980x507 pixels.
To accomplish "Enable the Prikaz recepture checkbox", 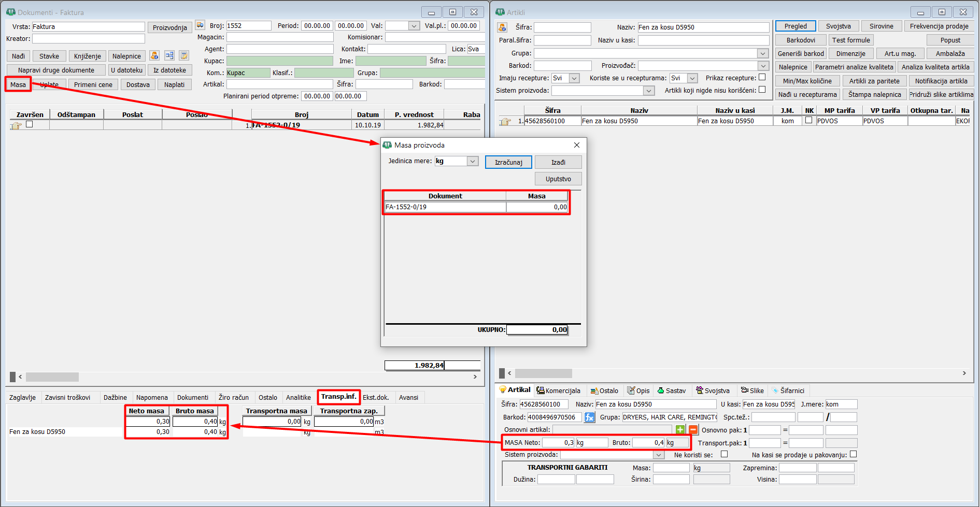I will [x=762, y=77].
